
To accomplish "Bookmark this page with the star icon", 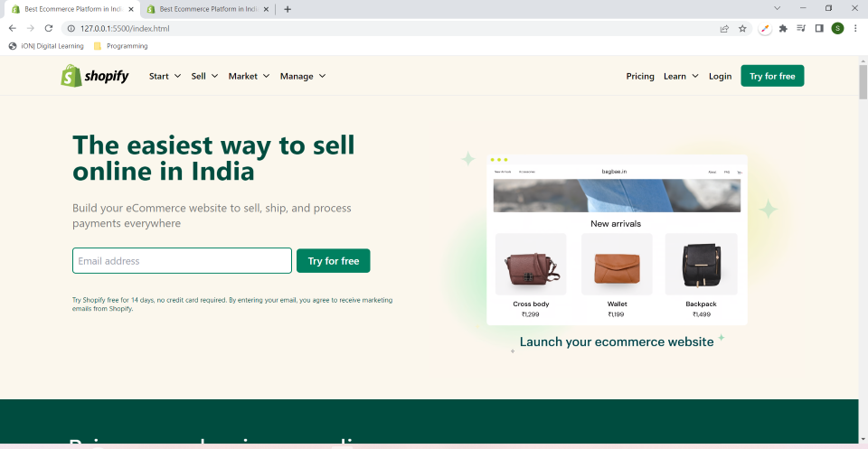I will click(742, 29).
